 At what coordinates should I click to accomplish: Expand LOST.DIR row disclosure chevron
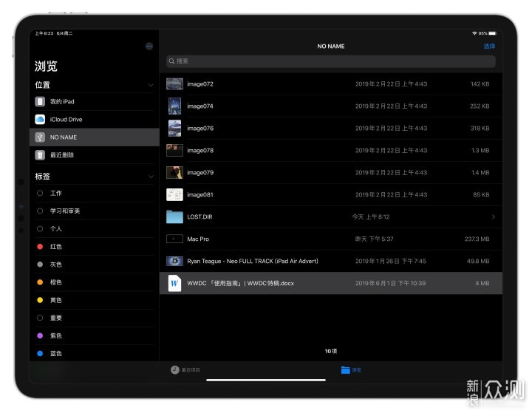493,217
